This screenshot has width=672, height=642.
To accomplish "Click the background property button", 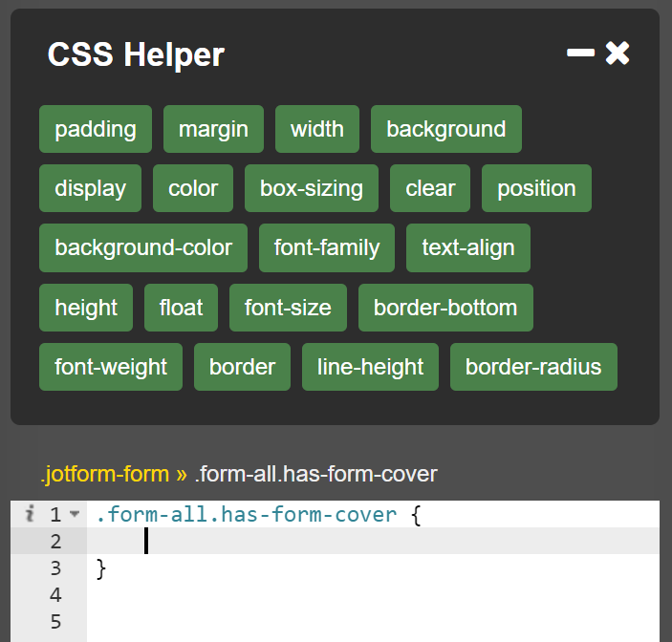I will (x=445, y=129).
